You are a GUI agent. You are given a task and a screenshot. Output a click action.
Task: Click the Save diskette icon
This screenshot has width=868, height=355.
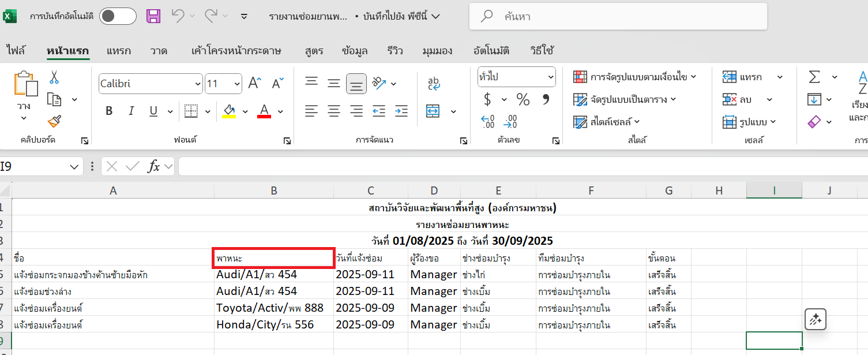[x=153, y=16]
